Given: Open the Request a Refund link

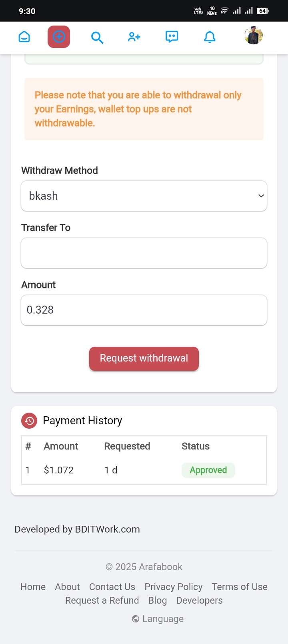Looking at the screenshot, I should click(x=102, y=600).
